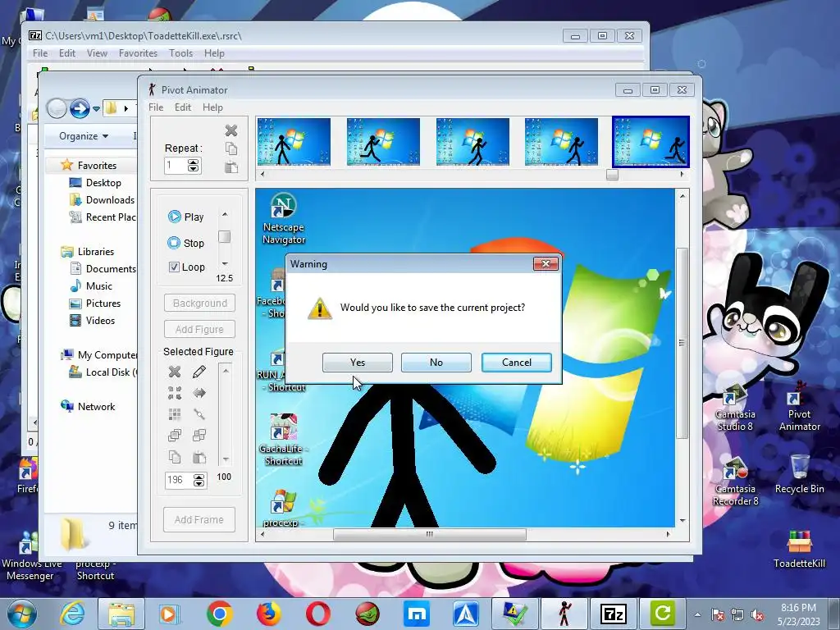Adjust the frame rate slider handle
The image size is (840, 630).
[x=225, y=237]
